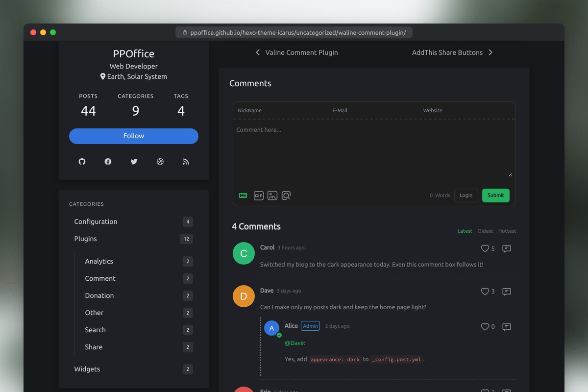Screen dimensions: 588x392
Task: Click the Markdown guide icon in comment box
Action: tap(243, 196)
